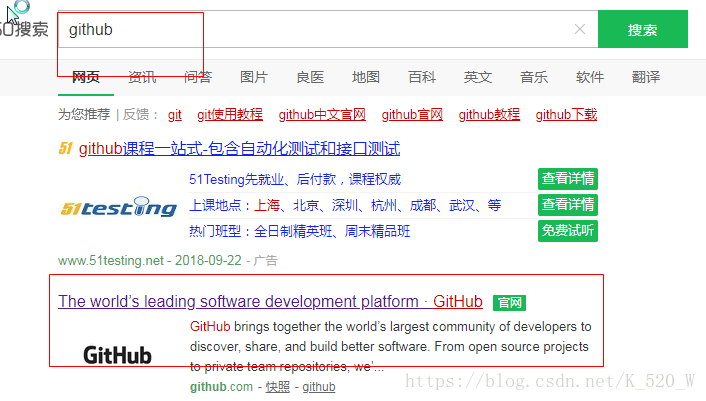This screenshot has height=401, width=706.
Task: Click the GitHub description snippet text
Action: 390,347
